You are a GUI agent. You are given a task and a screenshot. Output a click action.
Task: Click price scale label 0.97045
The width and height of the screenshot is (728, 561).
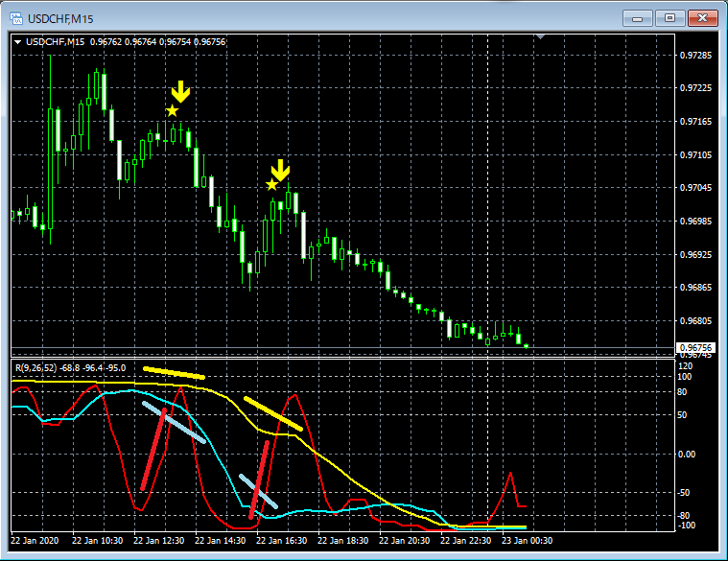pos(695,188)
